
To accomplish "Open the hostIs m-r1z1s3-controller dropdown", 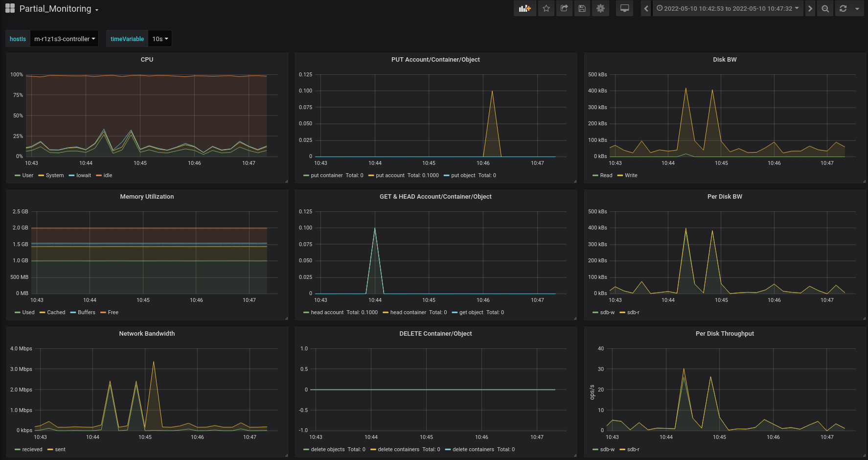I will [64, 39].
